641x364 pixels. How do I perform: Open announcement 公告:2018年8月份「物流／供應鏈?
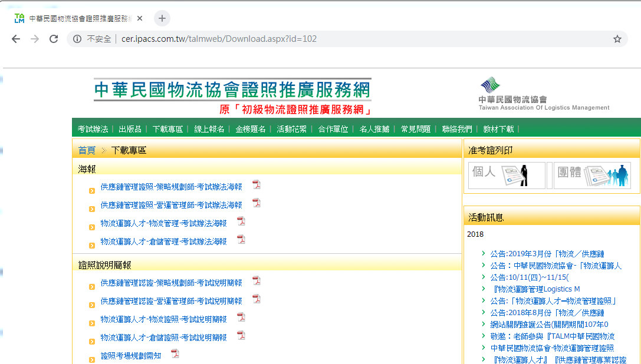pyautogui.click(x=547, y=313)
